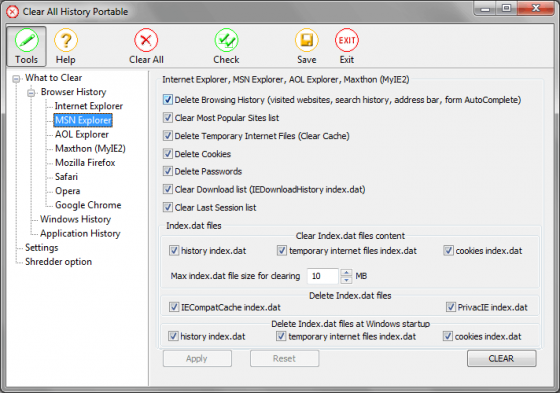Screen dimensions: 560x393
Task: Toggle cookies index.dat under Clear content
Action: tap(448, 250)
